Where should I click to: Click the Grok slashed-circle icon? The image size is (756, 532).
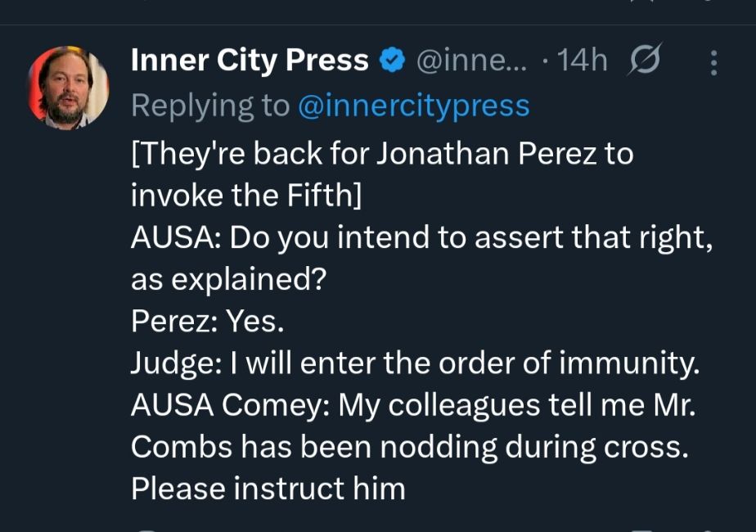[x=643, y=61]
